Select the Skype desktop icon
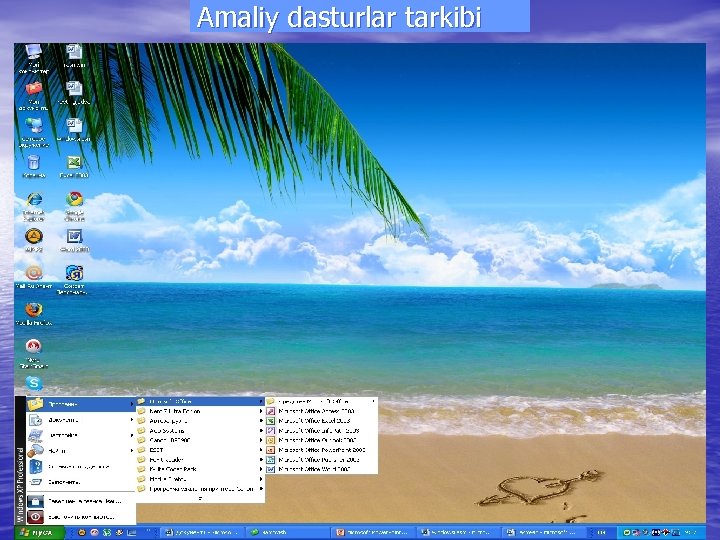720x540 pixels. (x=34, y=383)
